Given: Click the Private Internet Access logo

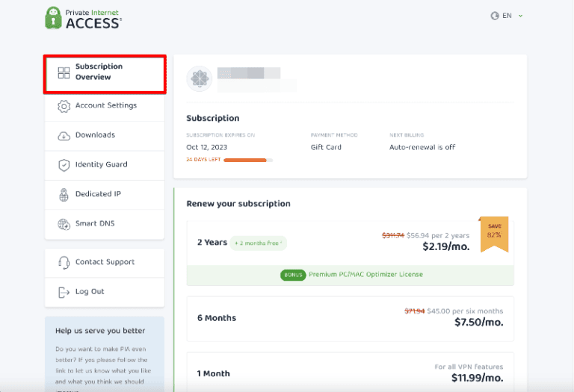Looking at the screenshot, I should click(x=82, y=18).
